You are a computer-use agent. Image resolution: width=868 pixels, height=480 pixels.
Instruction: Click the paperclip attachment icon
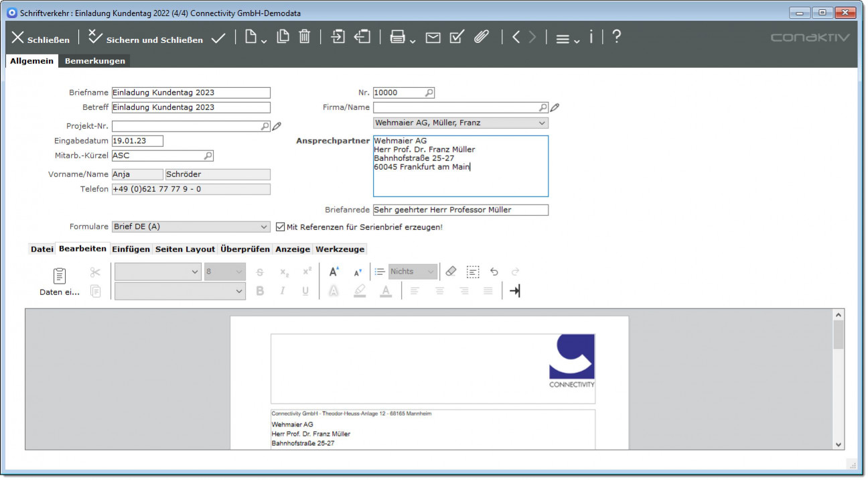tap(481, 38)
